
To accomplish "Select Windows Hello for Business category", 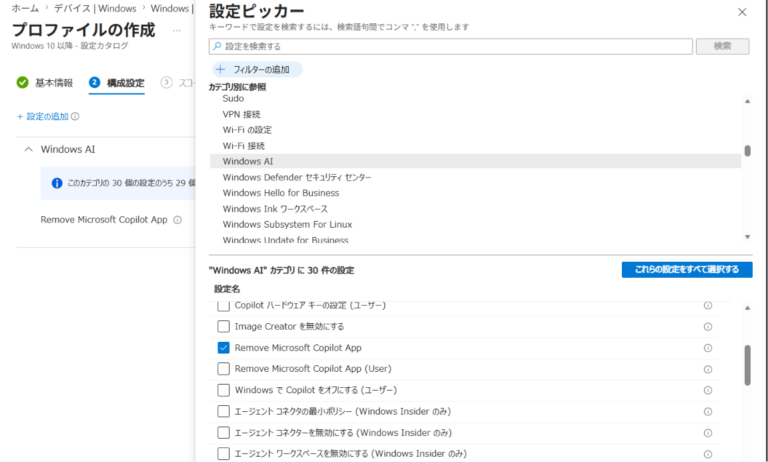I will 280,193.
